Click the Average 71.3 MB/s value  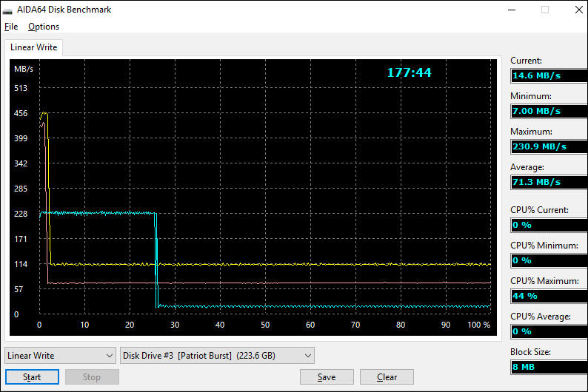(x=549, y=183)
